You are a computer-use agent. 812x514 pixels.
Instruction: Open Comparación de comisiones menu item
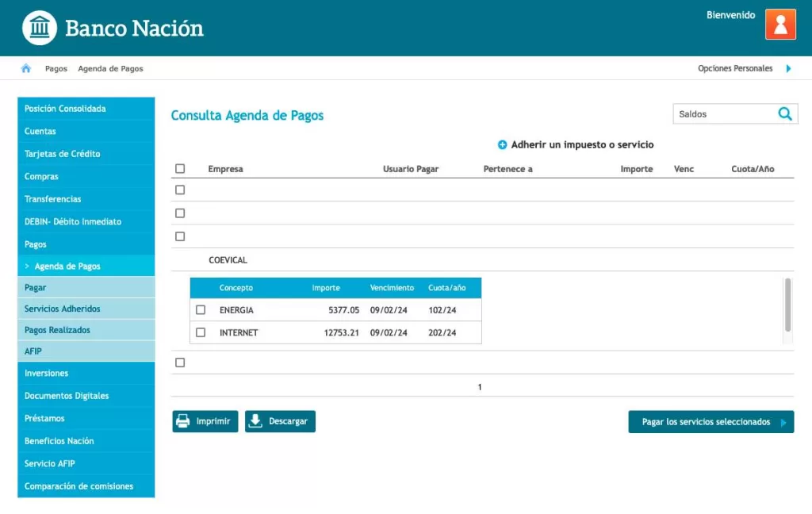(86, 486)
